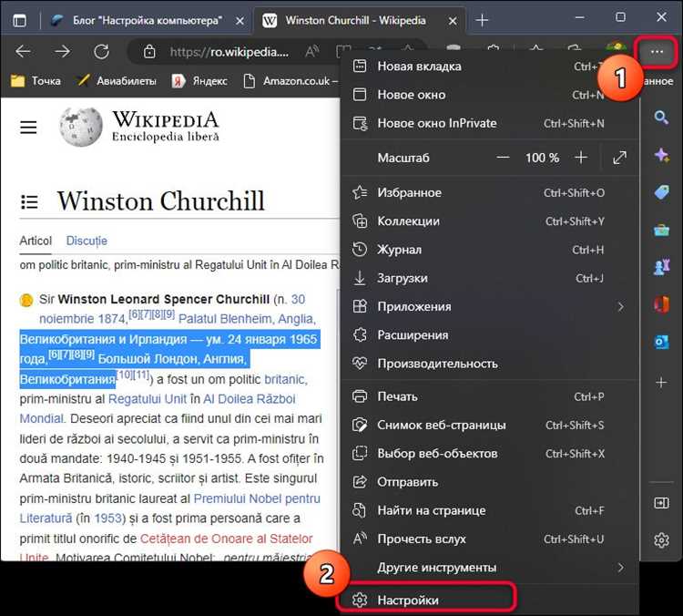The image size is (683, 616).
Task: Add a sidebar app with plus icon
Action: [x=661, y=383]
